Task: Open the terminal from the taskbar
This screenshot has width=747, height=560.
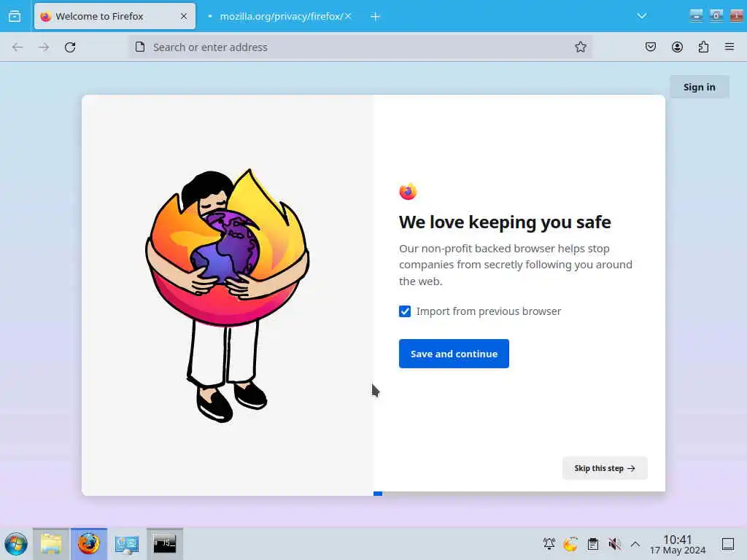Action: click(x=164, y=544)
